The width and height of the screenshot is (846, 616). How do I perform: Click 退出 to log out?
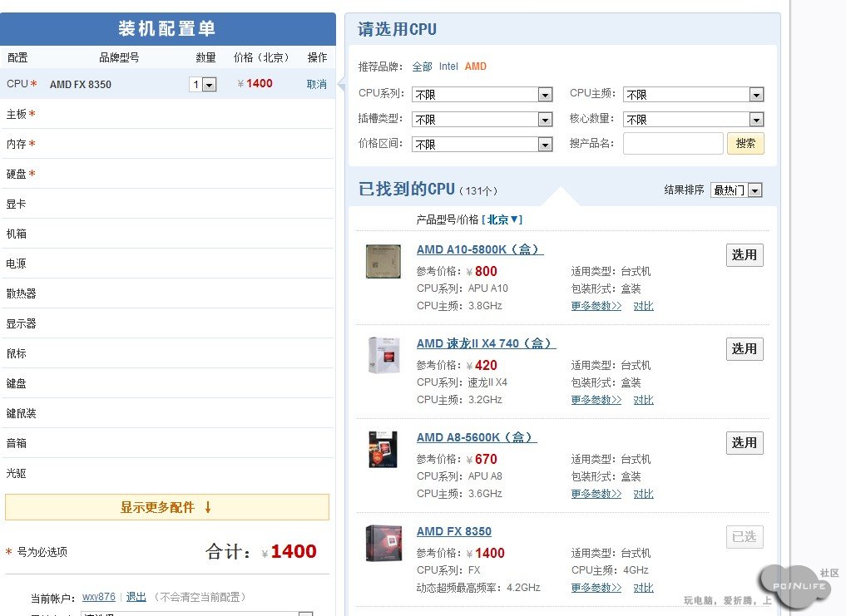136,597
